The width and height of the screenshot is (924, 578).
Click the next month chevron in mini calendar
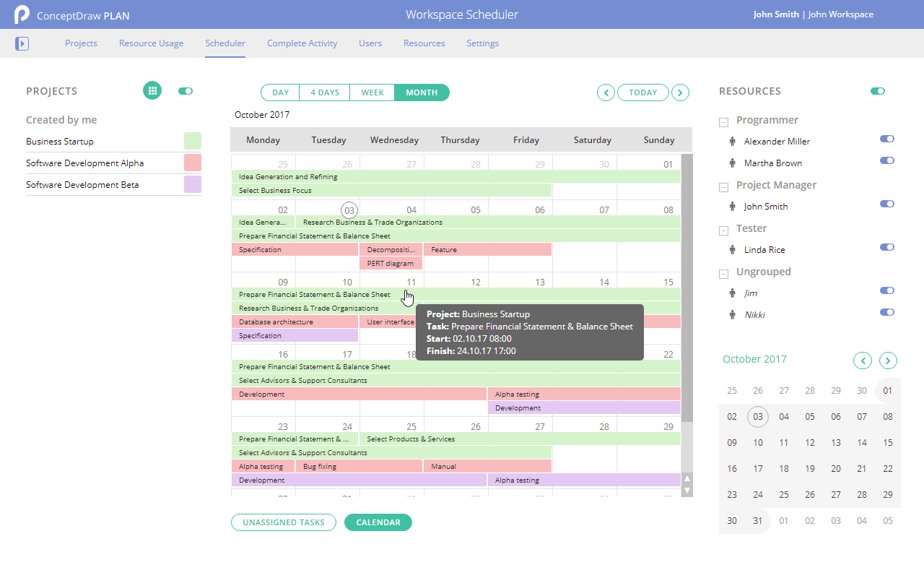[888, 360]
